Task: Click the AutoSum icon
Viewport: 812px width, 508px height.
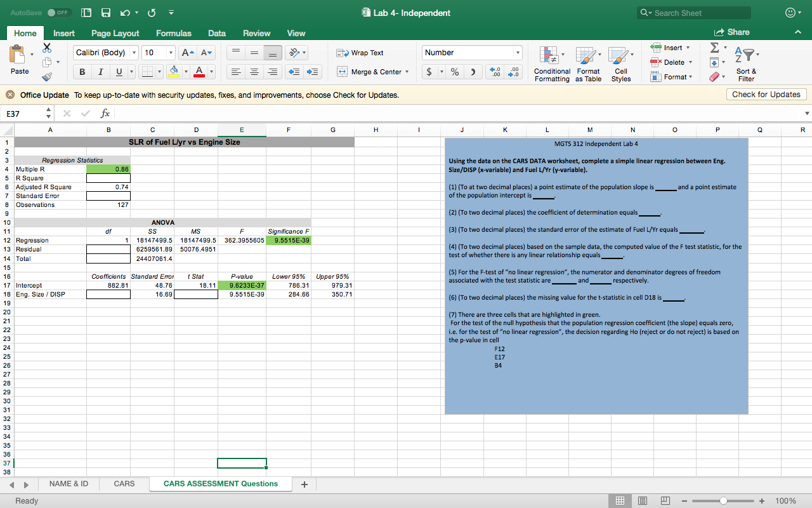Action: 714,46
